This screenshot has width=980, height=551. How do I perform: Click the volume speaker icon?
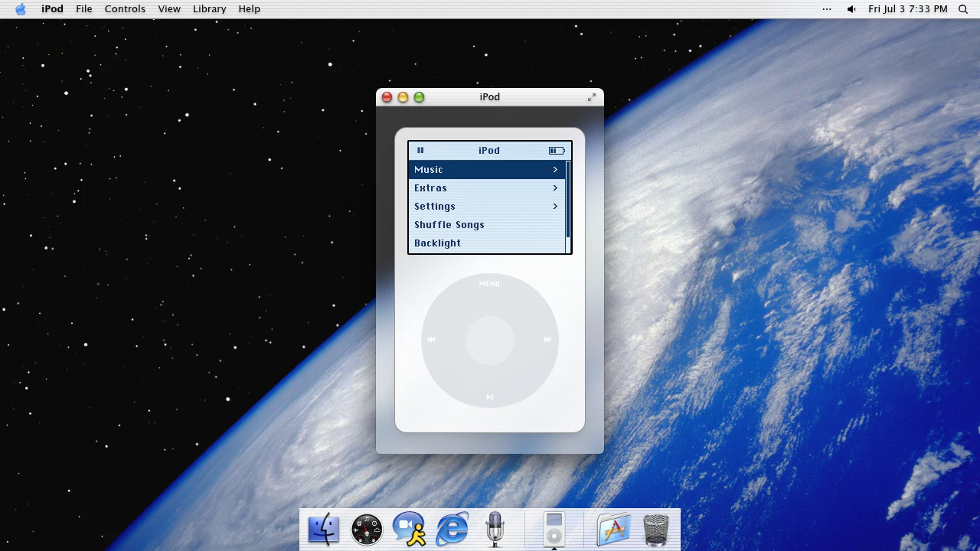851,9
